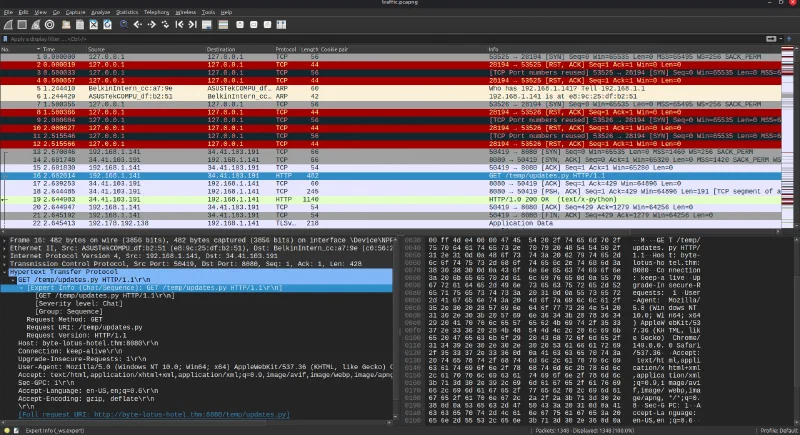Open the Edit menu
Viewport: 800px width, 435px height.
point(23,12)
